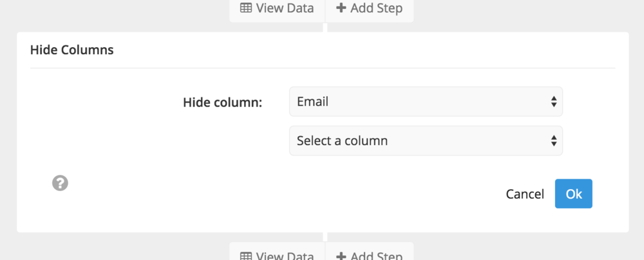Viewport: 644px width, 260px height.
Task: Expand the 'Select a column' dropdown
Action: [x=426, y=141]
